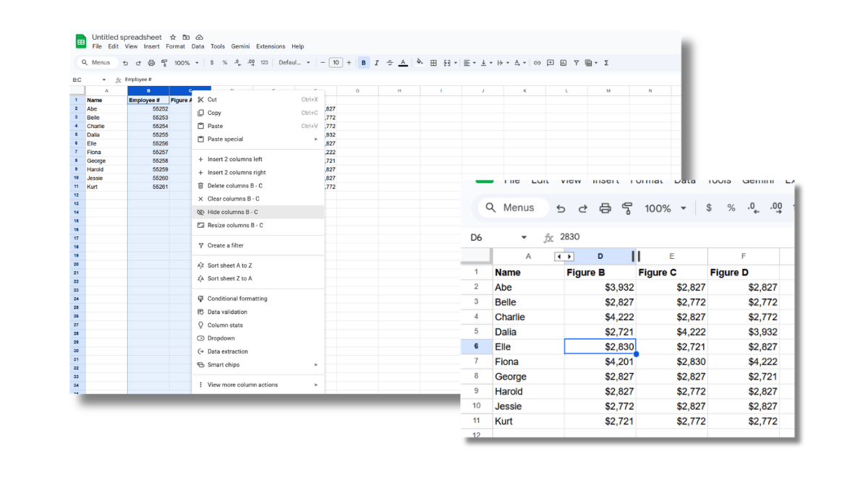Open name box dropdown showing B:C
Image resolution: width=868 pixels, height=488 pixels.
104,80
